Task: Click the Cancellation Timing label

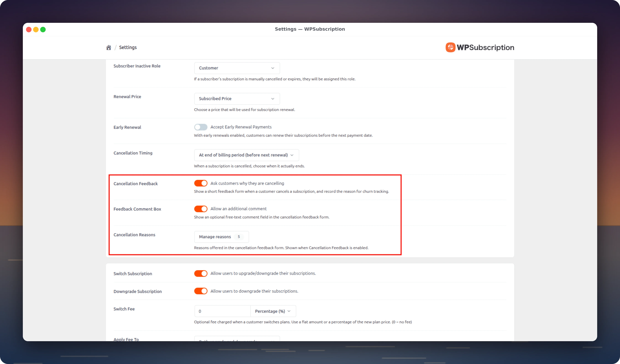Action: 133,153
